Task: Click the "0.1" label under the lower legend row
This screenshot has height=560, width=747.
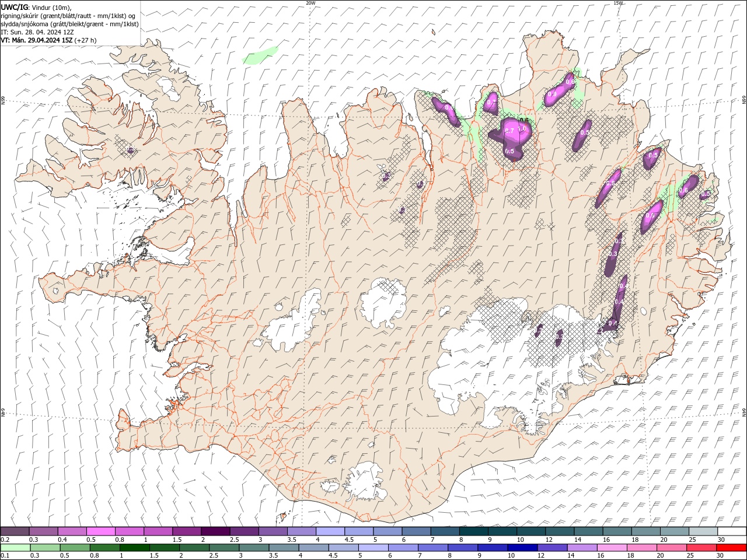Action: (x=6, y=556)
